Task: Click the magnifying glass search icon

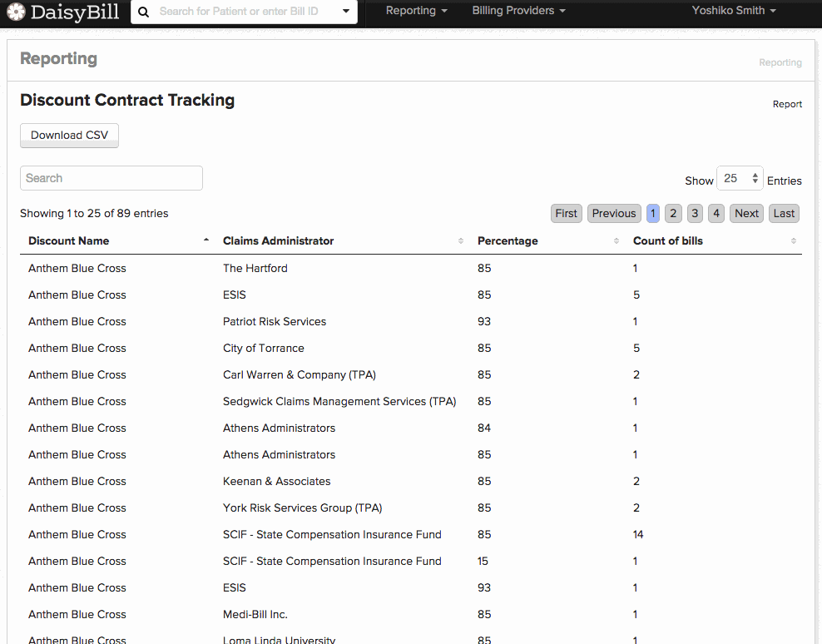Action: point(144,12)
